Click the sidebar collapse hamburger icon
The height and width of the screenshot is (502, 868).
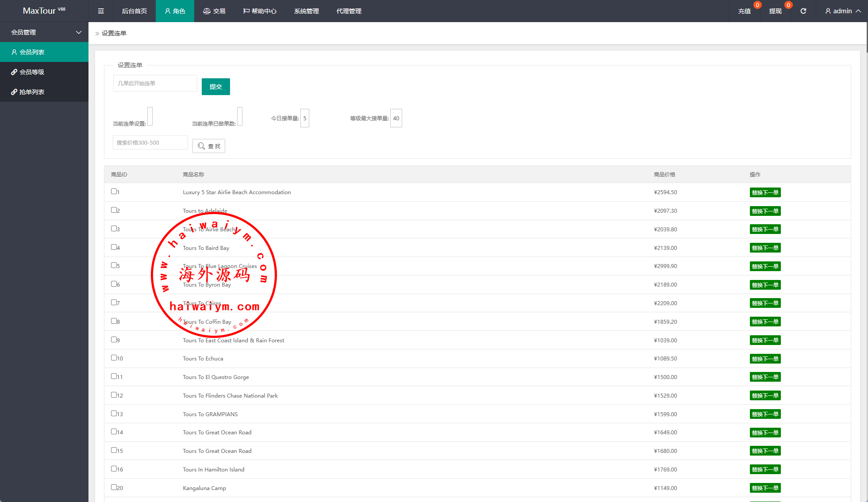[x=101, y=11]
